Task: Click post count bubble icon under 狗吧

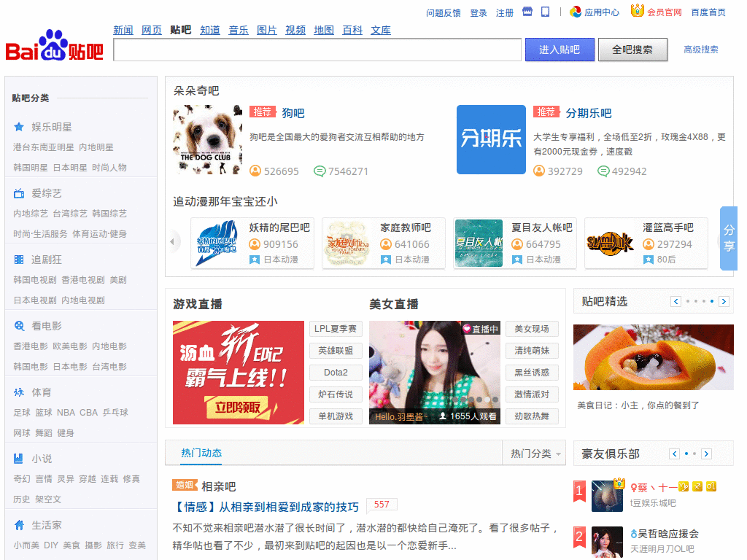Action: [x=320, y=171]
